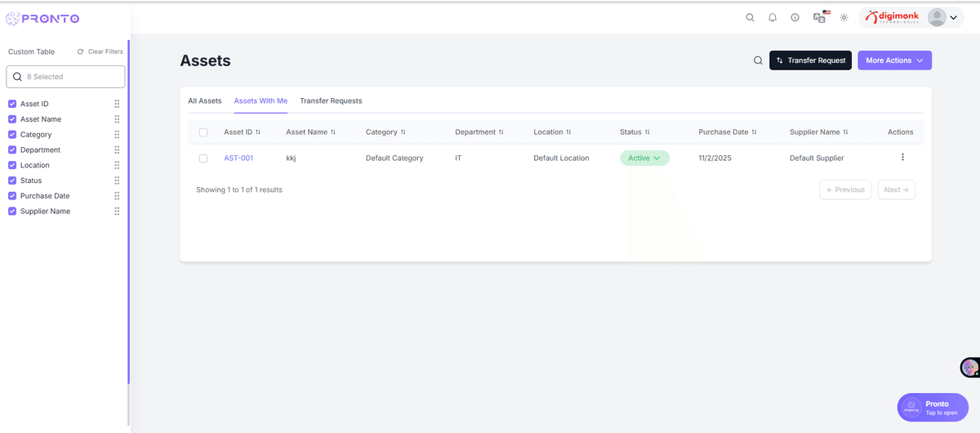Switch to the Assets With Me tab
This screenshot has width=980, height=433.
261,101
